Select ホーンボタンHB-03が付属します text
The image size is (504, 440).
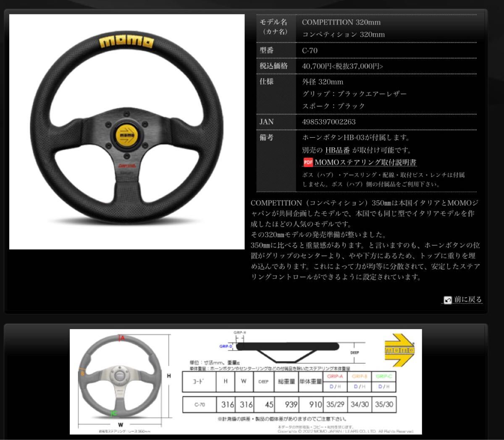click(356, 138)
